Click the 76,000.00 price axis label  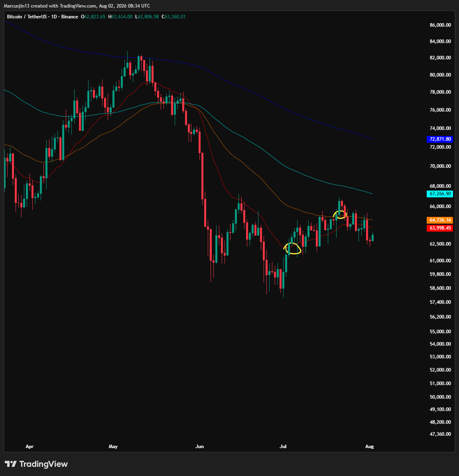coord(440,110)
